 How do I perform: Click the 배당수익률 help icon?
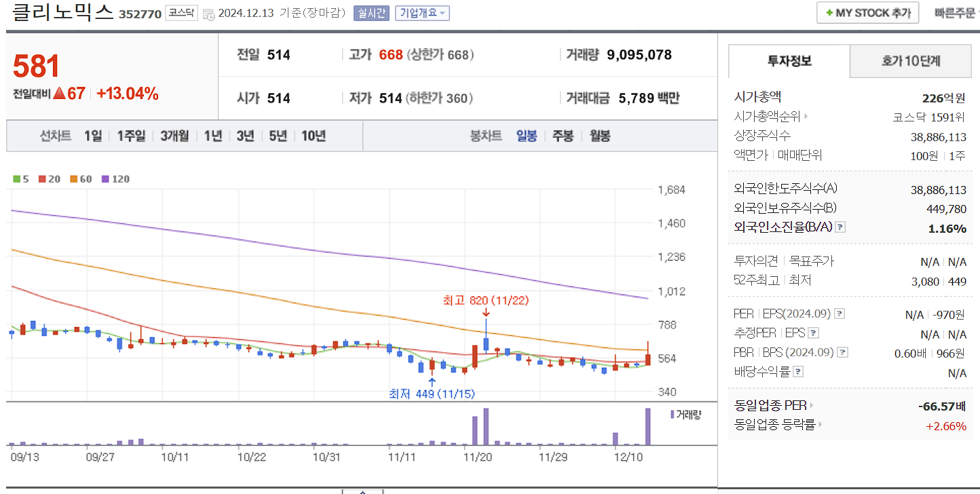click(798, 371)
